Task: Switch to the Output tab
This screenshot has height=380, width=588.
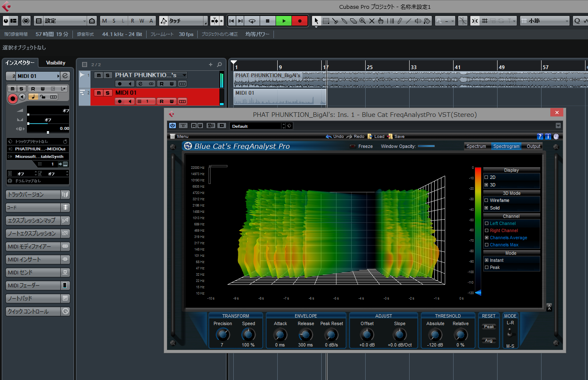Action: 533,146
